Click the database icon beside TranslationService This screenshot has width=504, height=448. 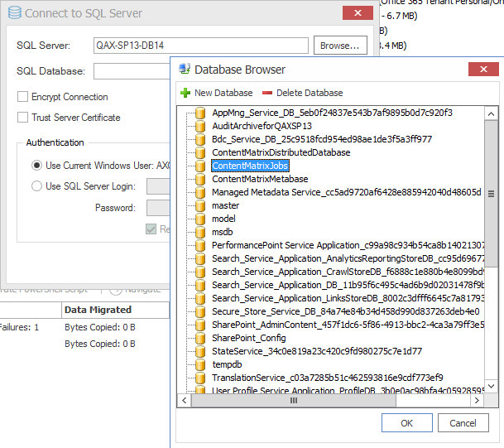point(200,378)
